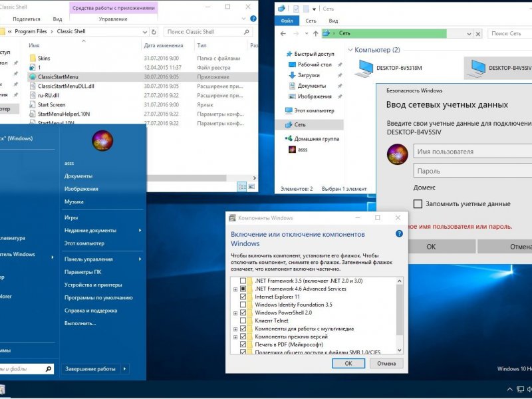Click Завершение работы button
Image resolution: width=532 pixels, height=399 pixels.
pyautogui.click(x=90, y=369)
